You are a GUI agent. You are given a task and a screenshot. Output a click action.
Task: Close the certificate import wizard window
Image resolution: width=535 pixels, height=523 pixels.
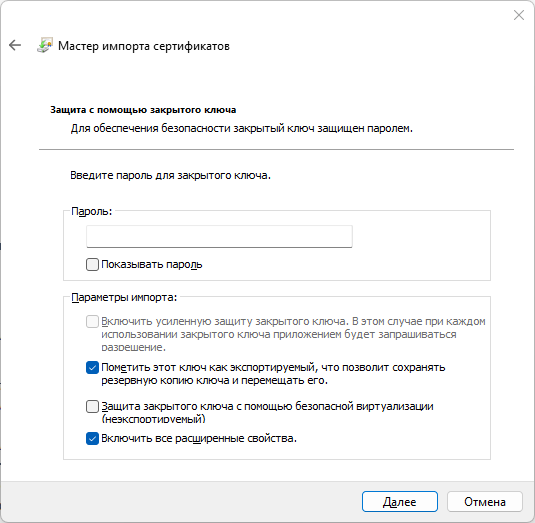(519, 15)
